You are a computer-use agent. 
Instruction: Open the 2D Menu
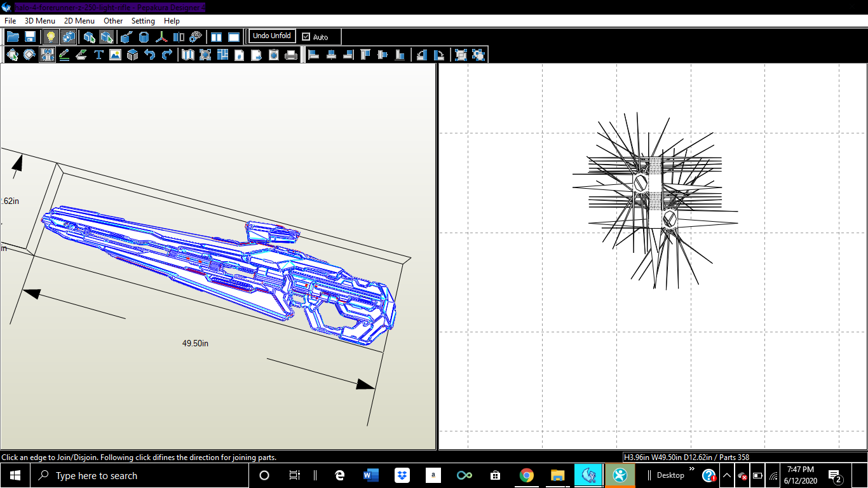pyautogui.click(x=79, y=21)
